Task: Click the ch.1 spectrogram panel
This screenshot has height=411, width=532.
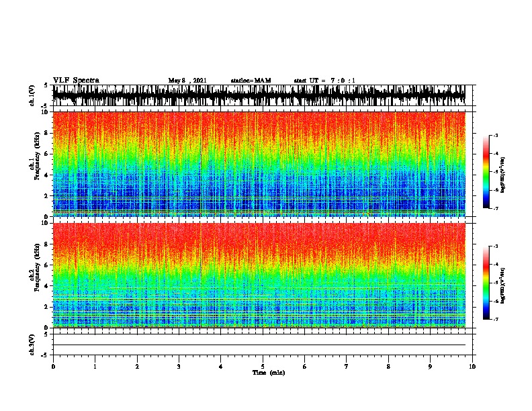Action: 259,164
